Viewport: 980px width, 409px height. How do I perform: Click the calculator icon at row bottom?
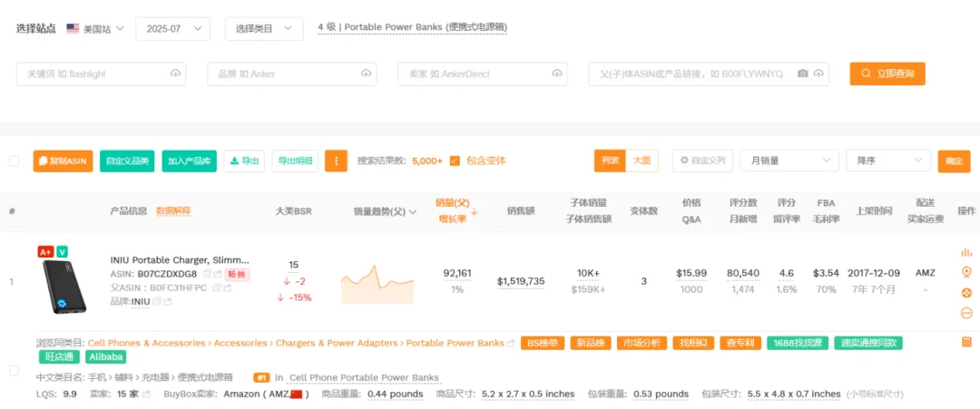point(966,342)
